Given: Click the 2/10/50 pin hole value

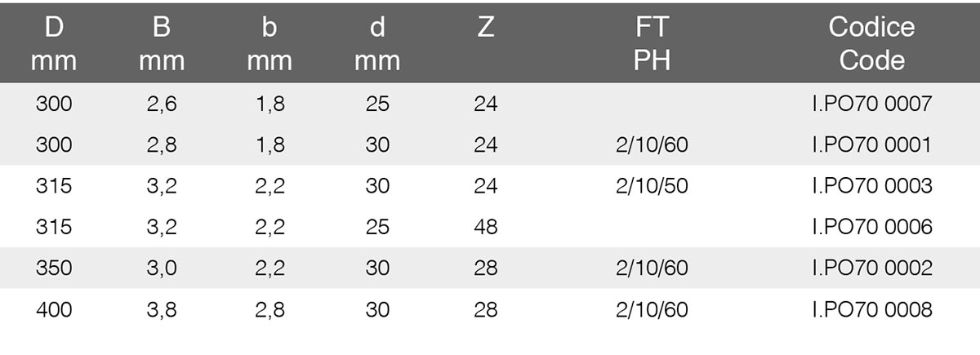Looking at the screenshot, I should [x=653, y=186].
